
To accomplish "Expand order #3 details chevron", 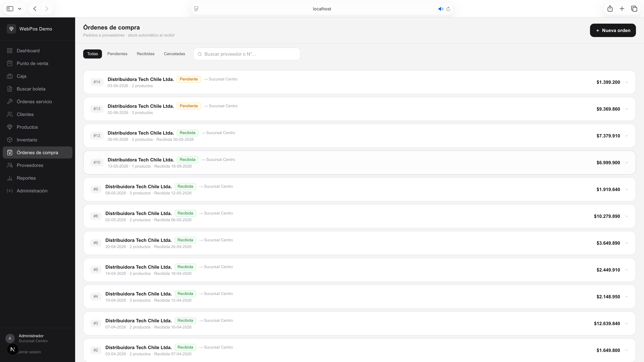I will pos(627,323).
